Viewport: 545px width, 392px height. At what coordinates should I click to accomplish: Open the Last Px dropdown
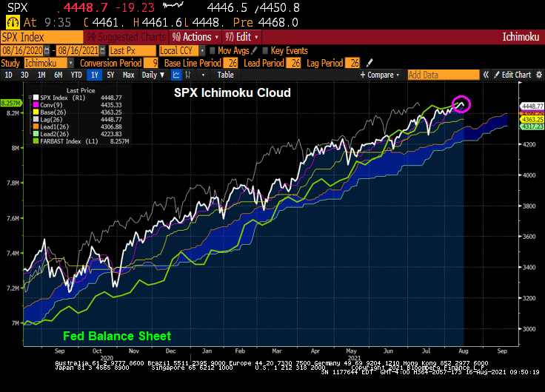(130, 50)
